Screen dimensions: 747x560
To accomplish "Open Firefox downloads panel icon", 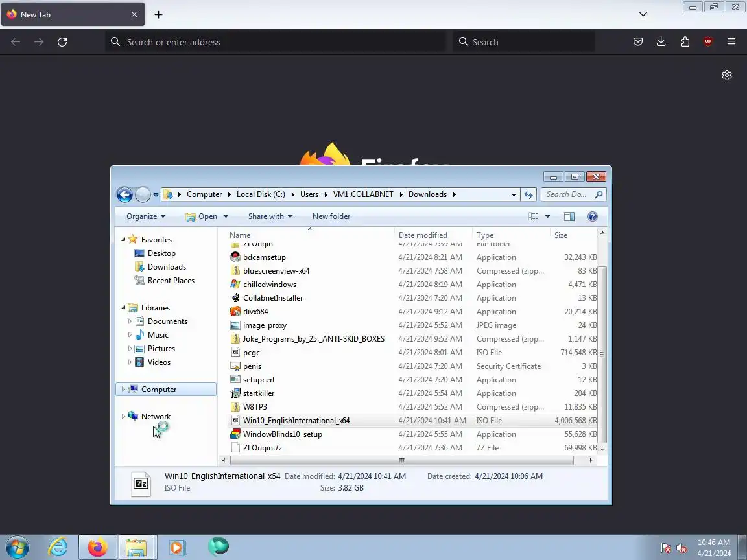I will point(661,42).
